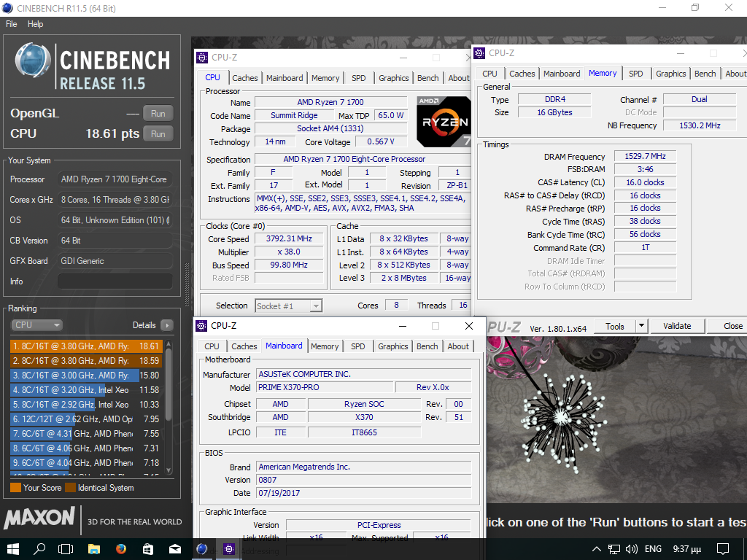This screenshot has width=747, height=560.
Task: Click the DRAM Frequency value 1529.7 MHz
Action: (x=646, y=156)
